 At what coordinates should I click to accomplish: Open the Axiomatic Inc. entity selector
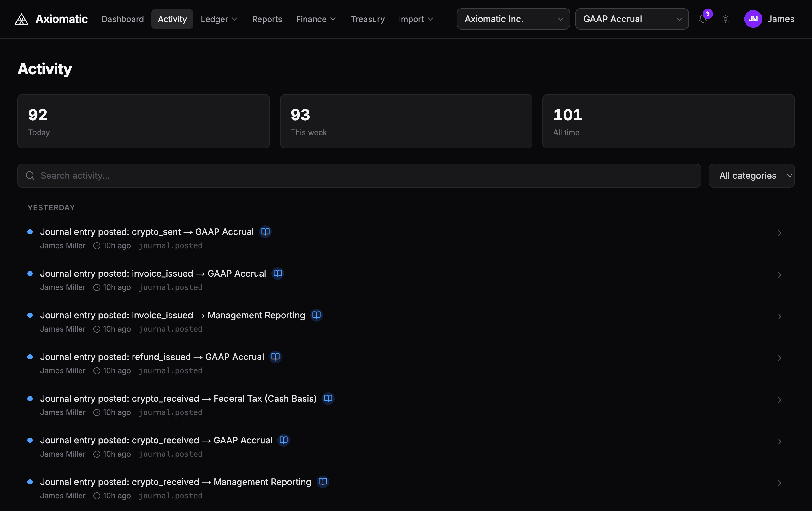tap(513, 19)
